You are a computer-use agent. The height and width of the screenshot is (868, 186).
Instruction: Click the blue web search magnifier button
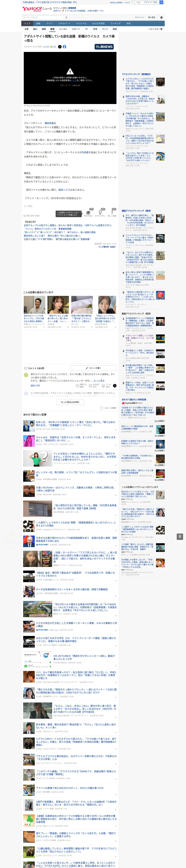[161, 2]
